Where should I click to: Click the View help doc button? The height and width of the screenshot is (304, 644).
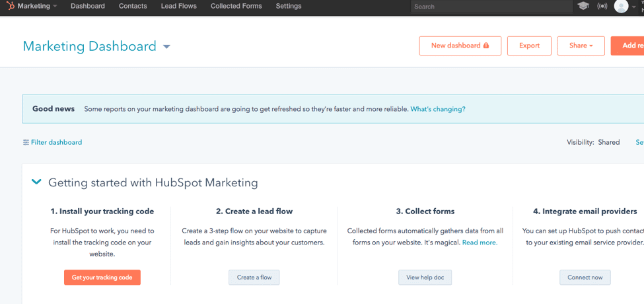425,278
